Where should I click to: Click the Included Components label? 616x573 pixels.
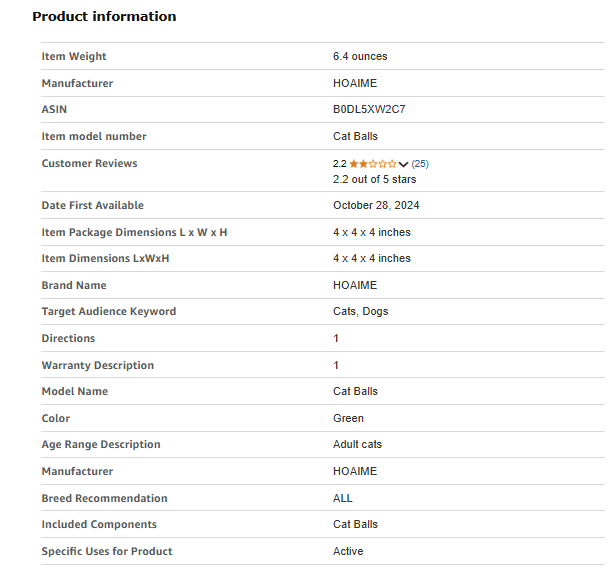pos(99,525)
